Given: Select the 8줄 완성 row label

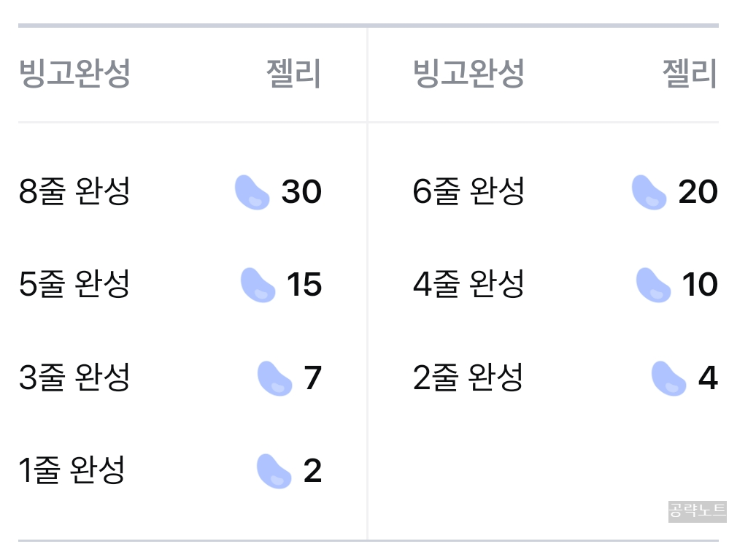Looking at the screenshot, I should coord(74,191).
